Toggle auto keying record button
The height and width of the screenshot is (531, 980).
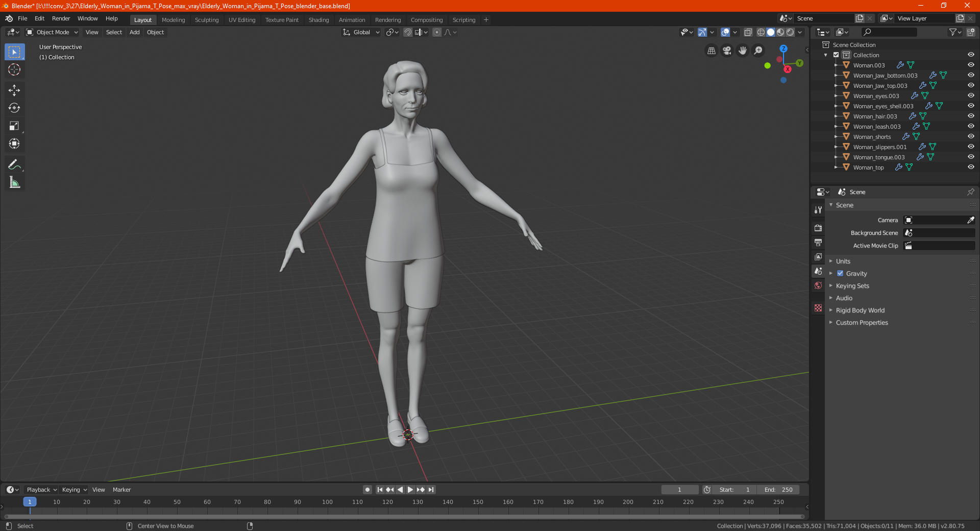pos(367,490)
